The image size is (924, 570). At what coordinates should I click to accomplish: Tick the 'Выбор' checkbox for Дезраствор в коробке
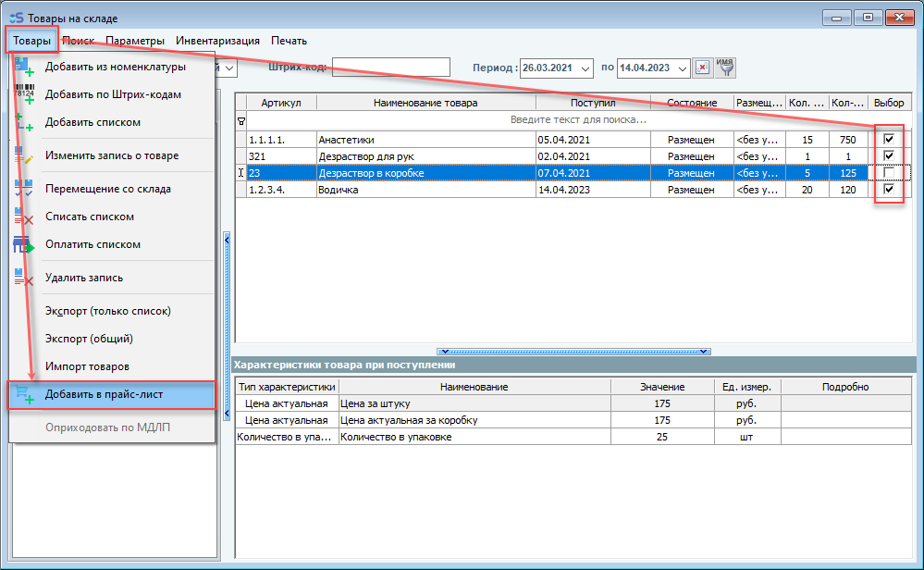pos(889,173)
